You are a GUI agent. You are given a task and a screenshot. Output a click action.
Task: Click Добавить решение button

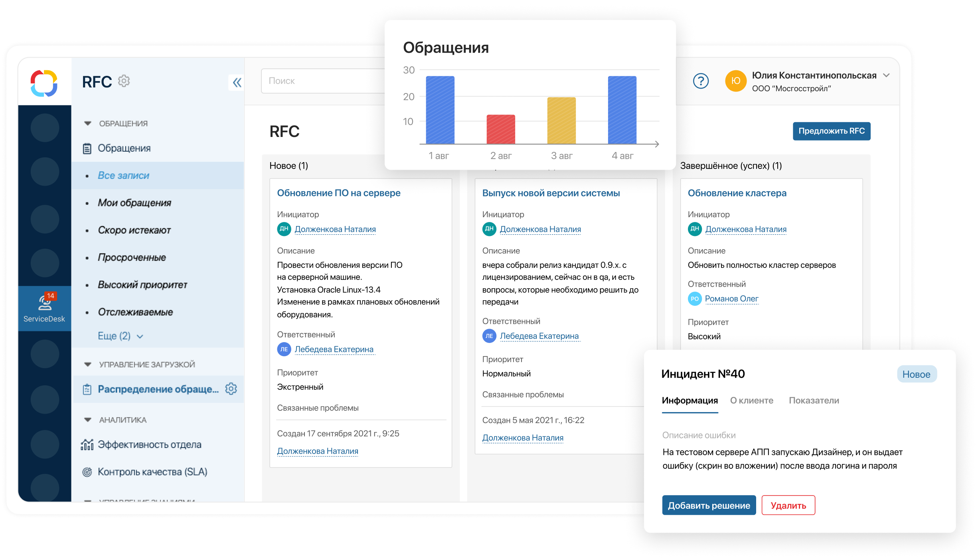tap(709, 505)
